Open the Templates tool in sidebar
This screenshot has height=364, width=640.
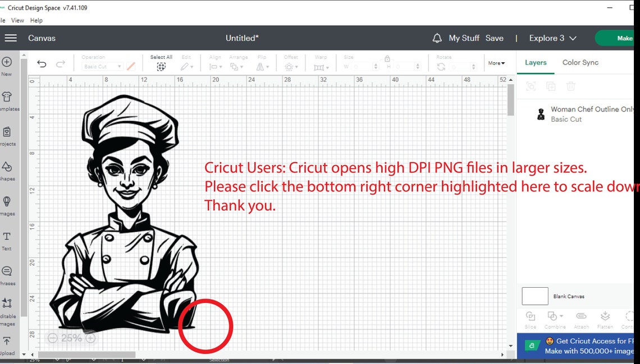tap(7, 101)
